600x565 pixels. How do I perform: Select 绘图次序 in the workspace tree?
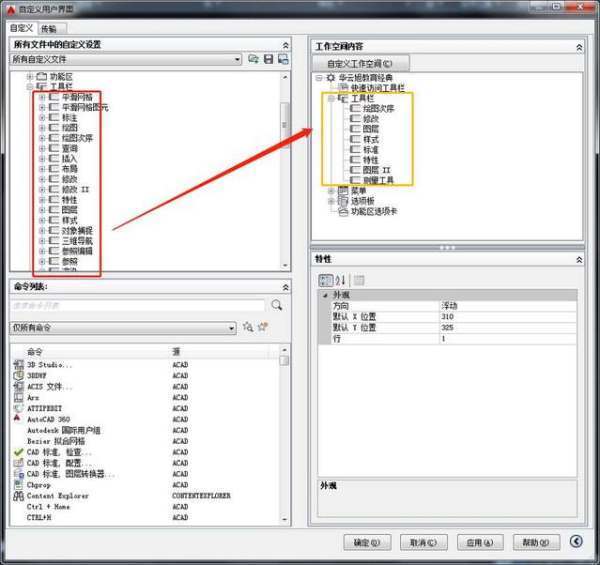[378, 109]
